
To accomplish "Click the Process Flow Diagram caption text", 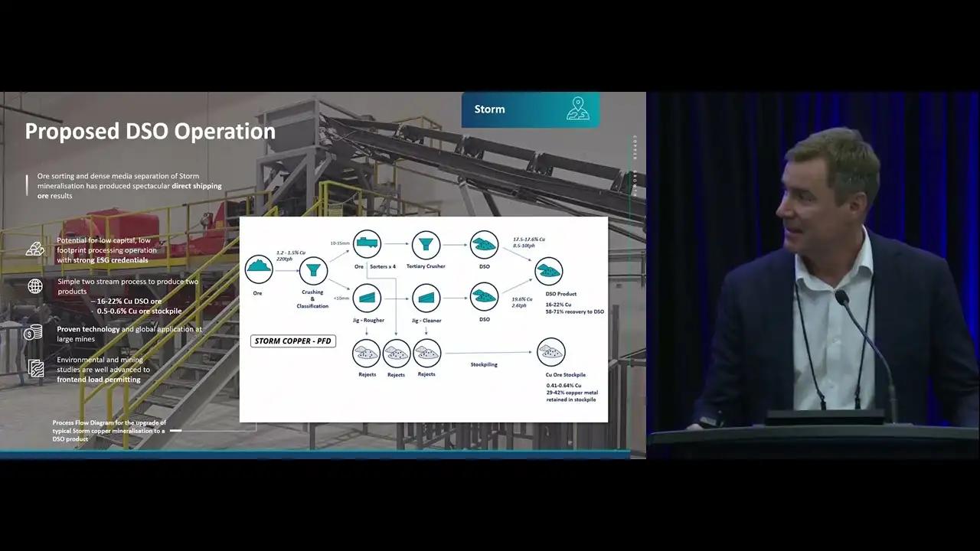I will point(109,431).
